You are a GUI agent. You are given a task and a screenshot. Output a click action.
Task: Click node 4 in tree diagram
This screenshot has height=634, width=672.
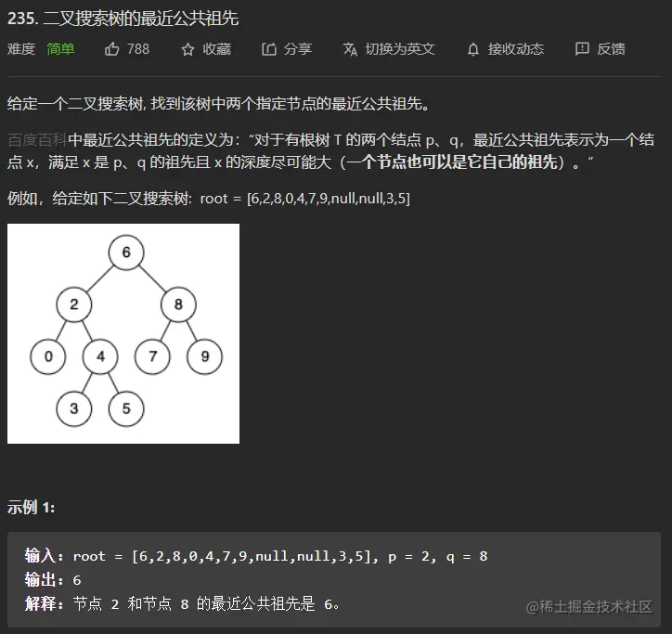100,356
